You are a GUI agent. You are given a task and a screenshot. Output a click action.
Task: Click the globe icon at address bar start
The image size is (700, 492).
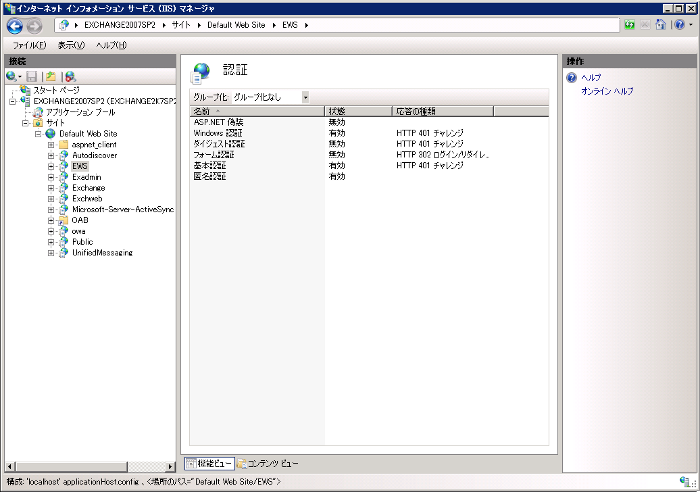tap(64, 25)
